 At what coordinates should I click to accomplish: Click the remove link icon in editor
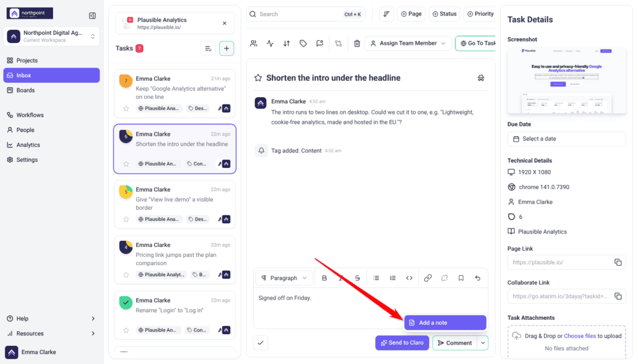click(x=444, y=278)
